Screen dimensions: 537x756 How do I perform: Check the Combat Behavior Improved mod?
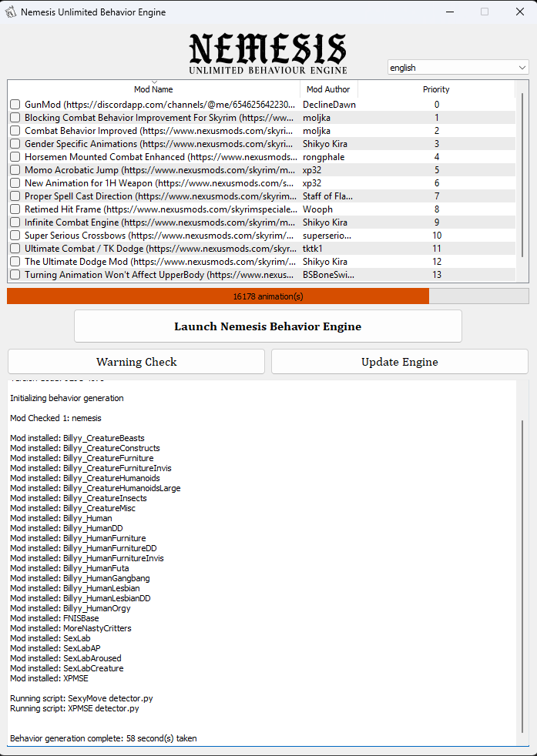click(15, 131)
